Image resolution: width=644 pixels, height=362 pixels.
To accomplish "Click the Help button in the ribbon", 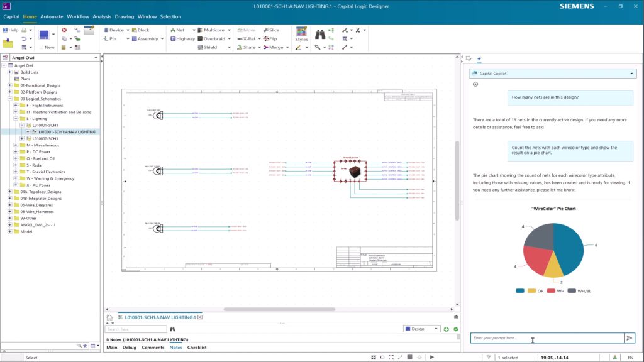I will tap(11, 30).
